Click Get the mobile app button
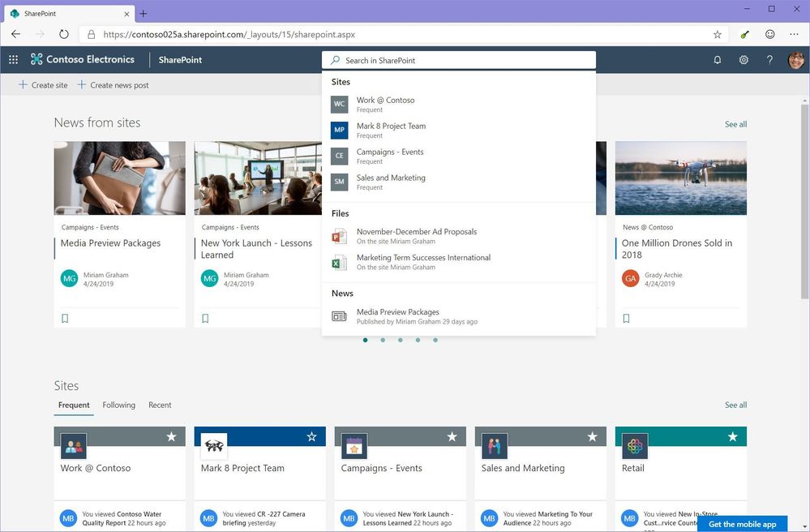This screenshot has height=532, width=810. click(x=743, y=524)
